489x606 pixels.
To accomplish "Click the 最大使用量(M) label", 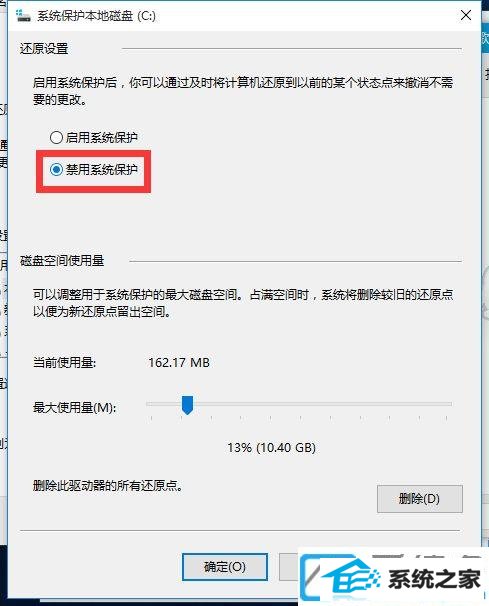I will coord(75,407).
